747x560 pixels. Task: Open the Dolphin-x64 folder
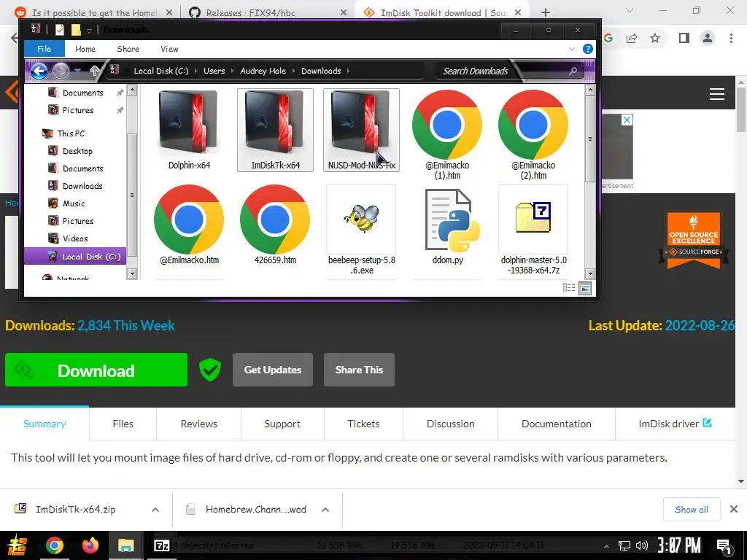tap(189, 130)
